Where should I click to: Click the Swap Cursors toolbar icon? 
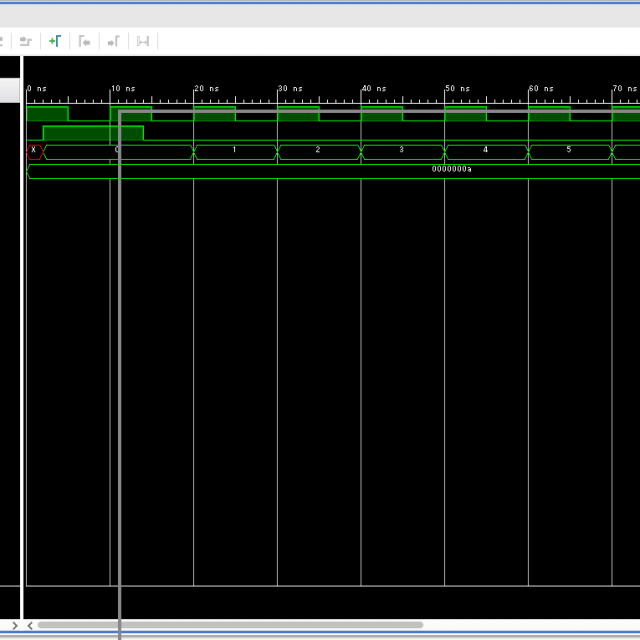(x=143, y=41)
